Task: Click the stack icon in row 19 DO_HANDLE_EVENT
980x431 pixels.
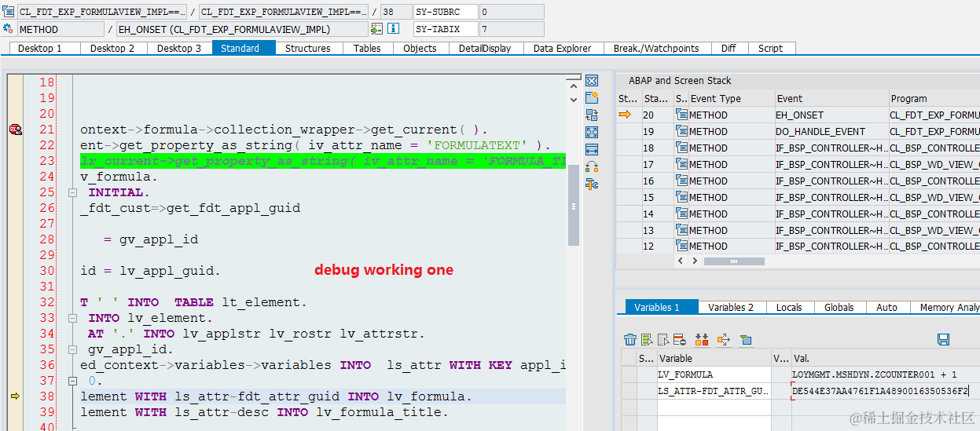Action: click(681, 131)
